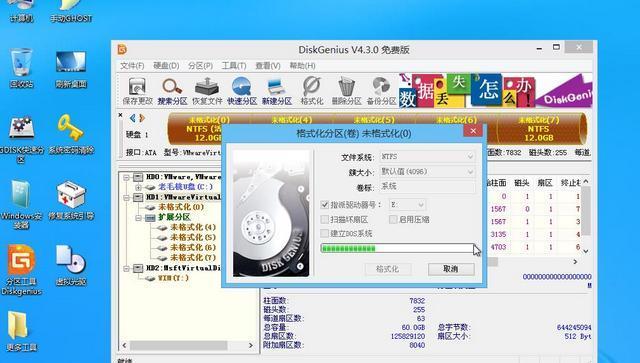This screenshot has width=640, height=363.
Task: Open the 回收站 recycle bin icon
Action: [21, 68]
